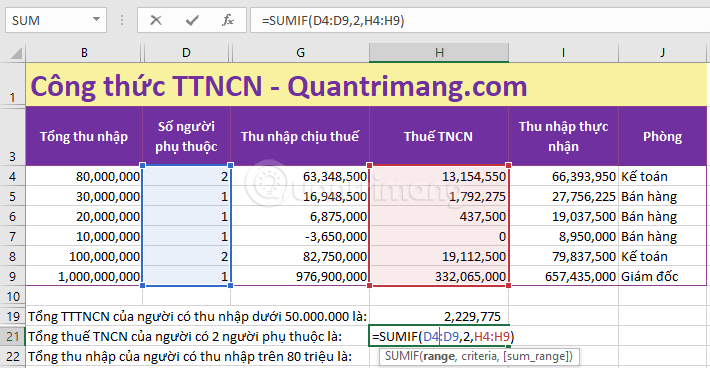The height and width of the screenshot is (368, 710).
Task: Select column G header
Action: pyautogui.click(x=300, y=53)
